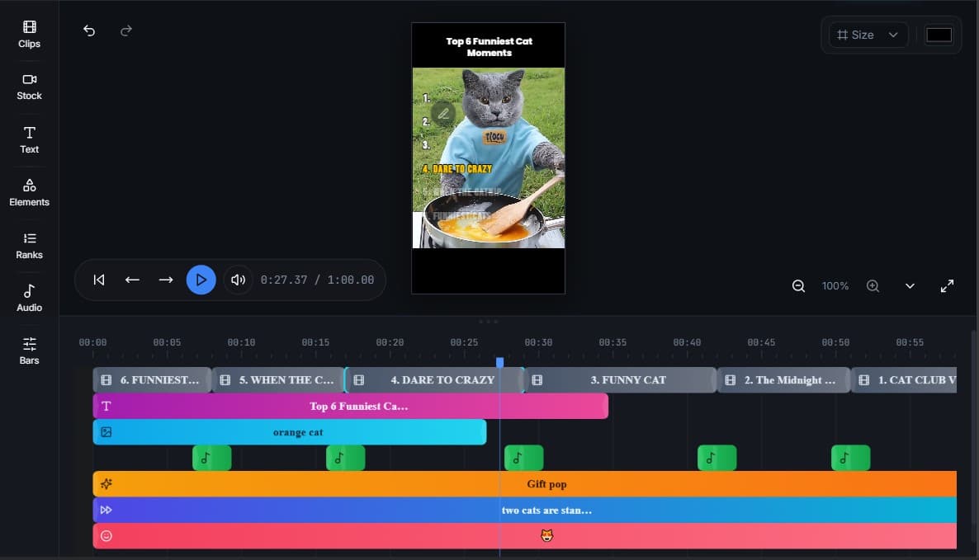Viewport: 979px width, 560px height.
Task: Expand the divider handle above the timeline ruler
Action: pyautogui.click(x=487, y=322)
